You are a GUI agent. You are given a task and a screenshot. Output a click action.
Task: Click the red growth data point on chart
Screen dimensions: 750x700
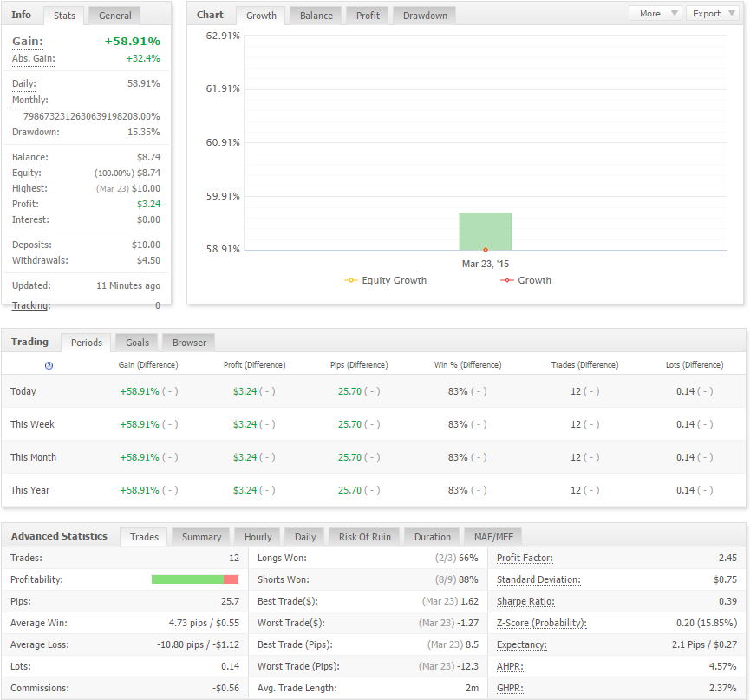click(486, 250)
